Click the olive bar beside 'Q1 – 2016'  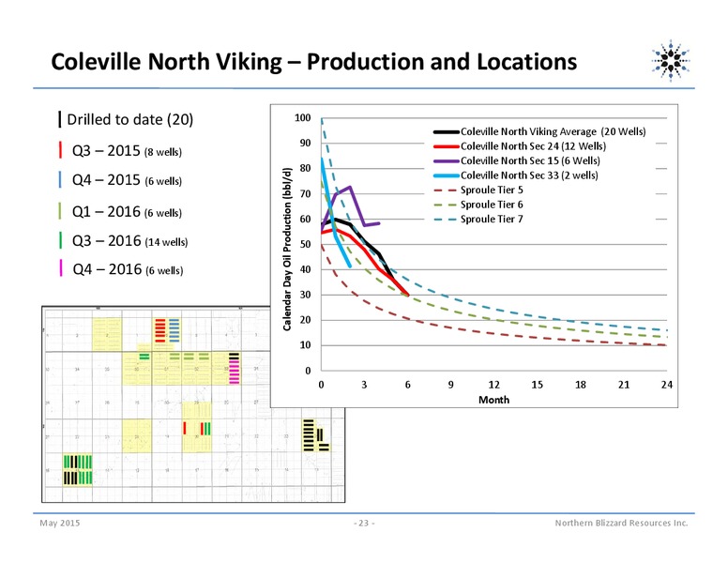coord(60,211)
